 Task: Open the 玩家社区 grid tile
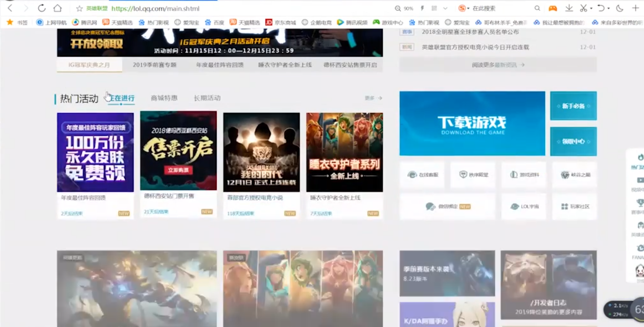tap(574, 206)
